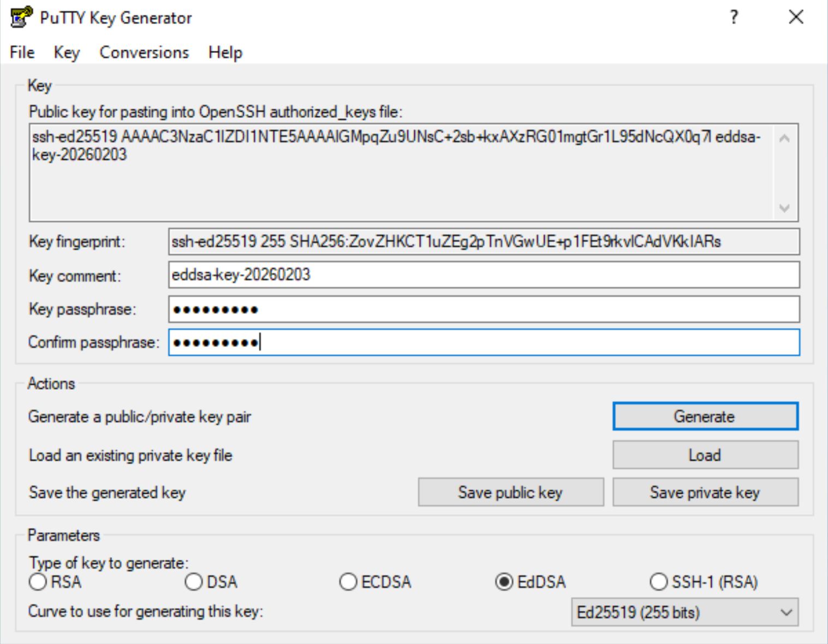
Task: Open the Help menu
Action: pos(225,52)
